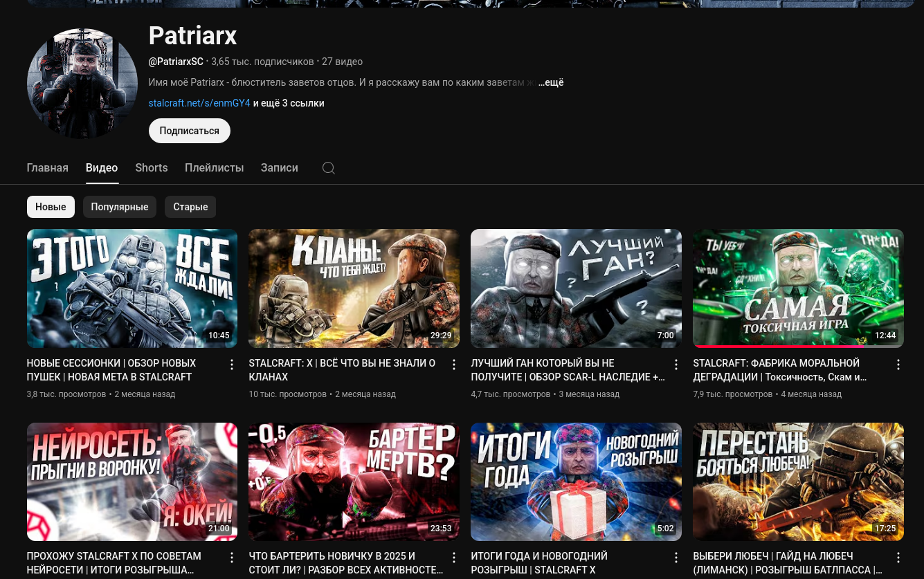
Task: Open the ИТОГИ ГОДА НОВОГОДНИЙ РОЗЫГРЫШ thumbnail
Action: (x=576, y=481)
